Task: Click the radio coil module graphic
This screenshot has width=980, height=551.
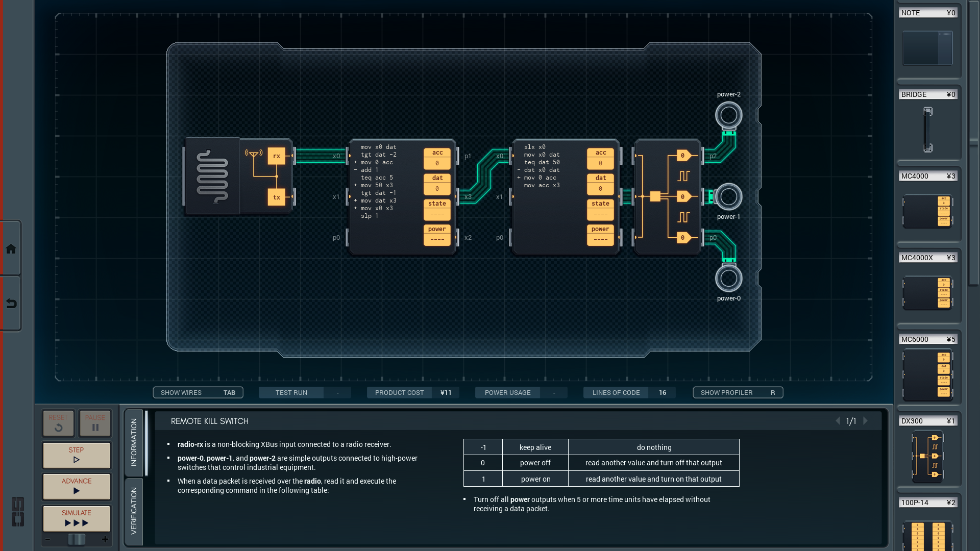Action: coord(212,176)
